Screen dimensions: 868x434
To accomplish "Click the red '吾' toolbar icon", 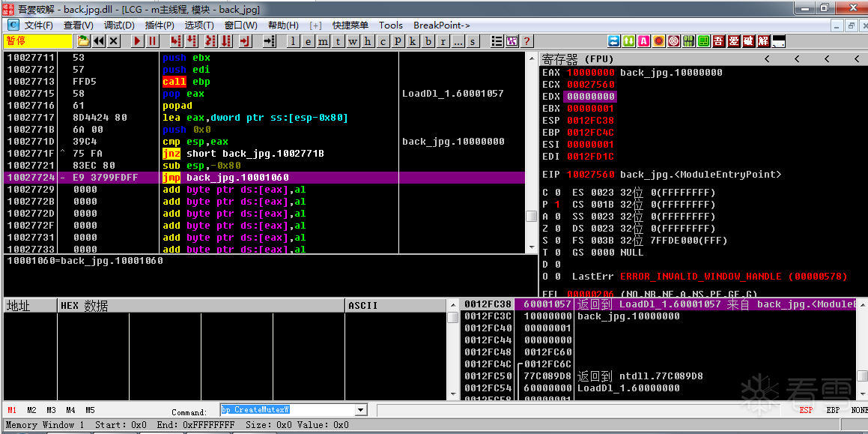I will pyautogui.click(x=718, y=41).
